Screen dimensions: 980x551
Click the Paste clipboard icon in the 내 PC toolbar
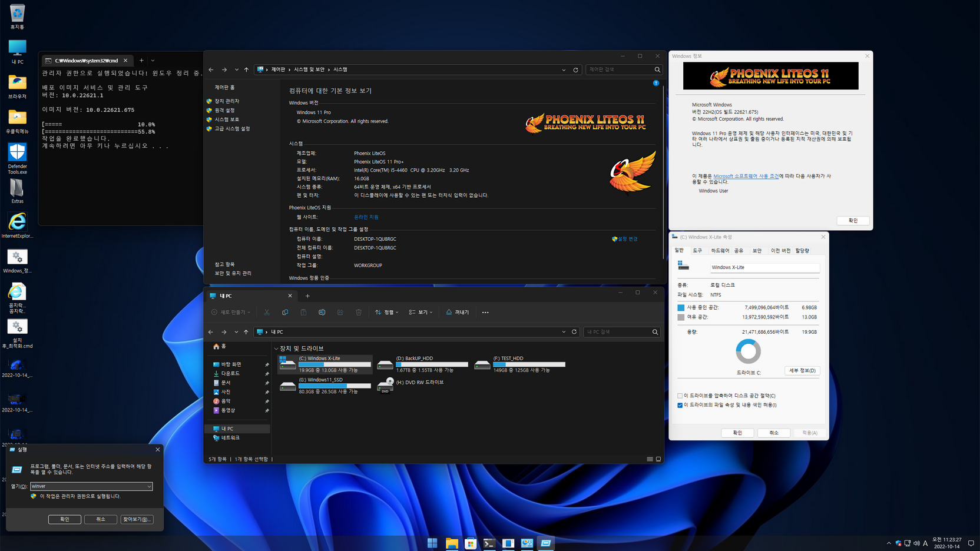click(x=303, y=313)
